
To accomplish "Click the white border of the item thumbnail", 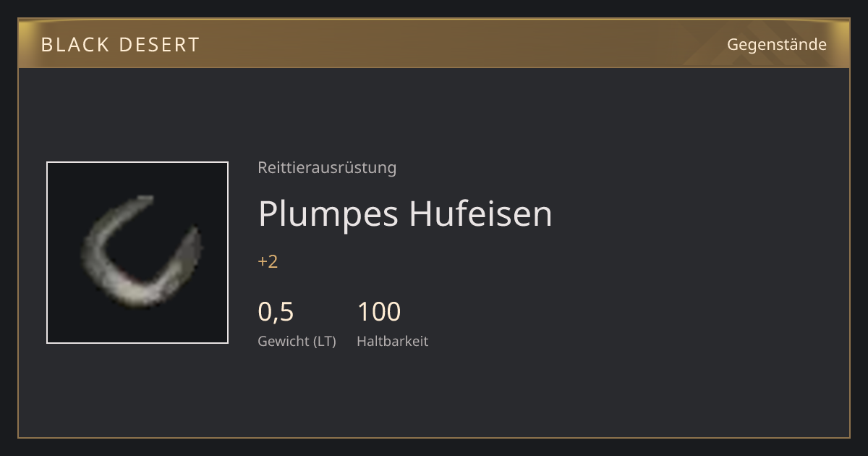I will coord(137,162).
